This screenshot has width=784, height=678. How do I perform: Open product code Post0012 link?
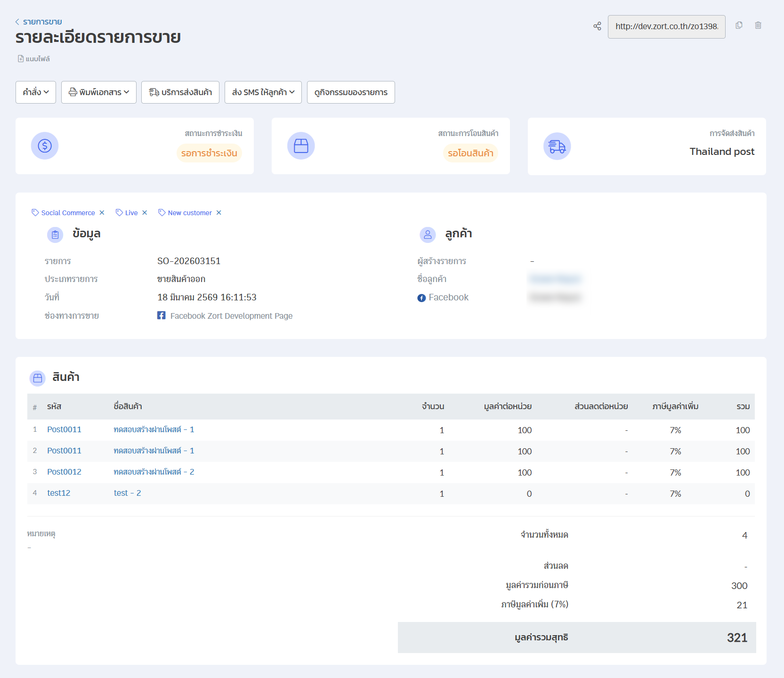tap(64, 472)
